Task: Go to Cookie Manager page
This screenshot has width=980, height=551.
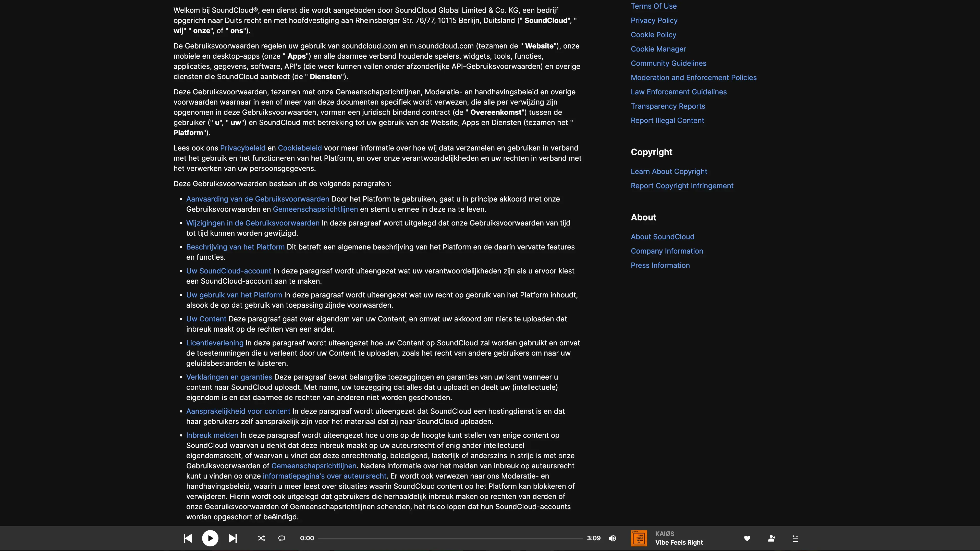Action: (x=658, y=49)
